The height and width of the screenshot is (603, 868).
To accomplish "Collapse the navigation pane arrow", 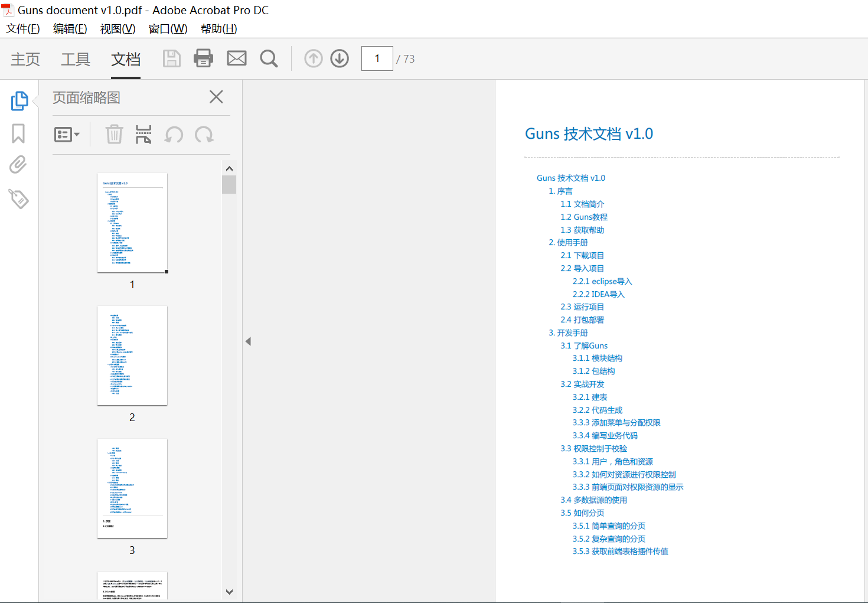I will pos(248,341).
